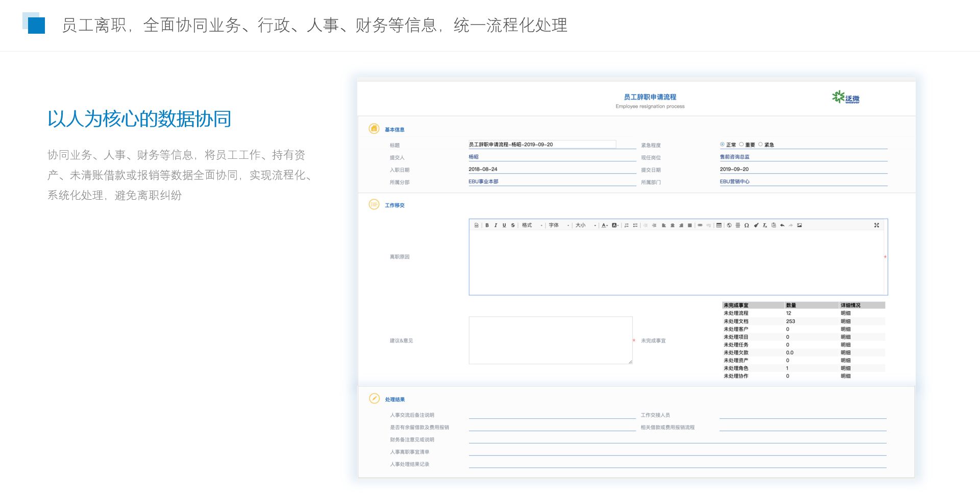Screen dimensions: 980x496
Task: Insert a table using the toolbar icon
Action: tap(719, 225)
